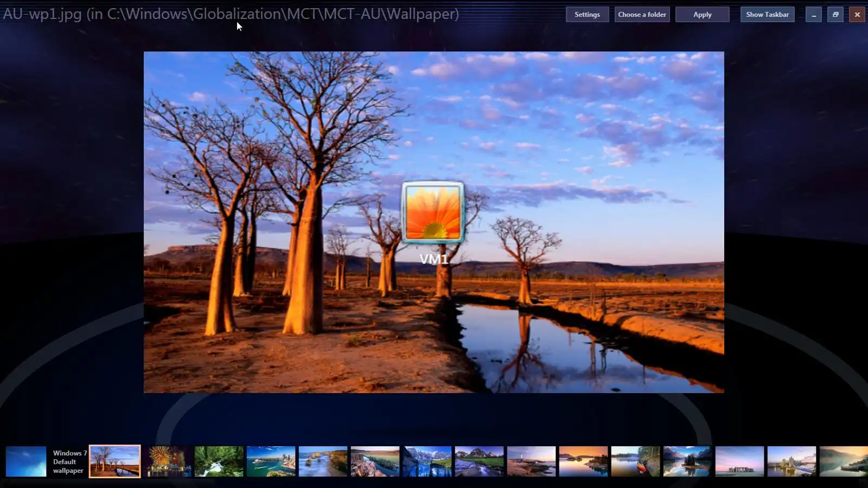Click the large baobab wallpaper preview

(433, 222)
